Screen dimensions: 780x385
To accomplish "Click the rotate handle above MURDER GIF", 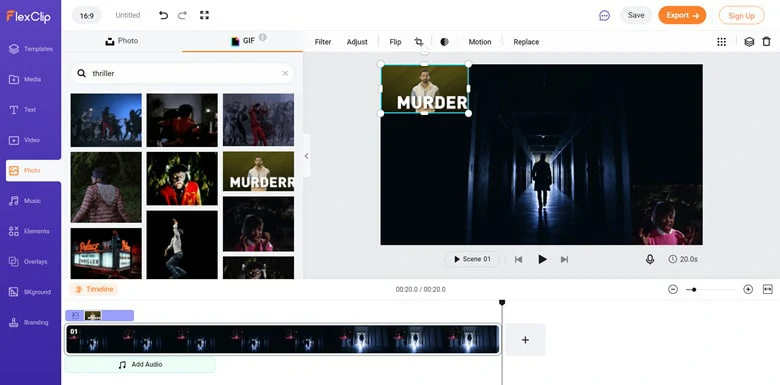I will point(424,50).
